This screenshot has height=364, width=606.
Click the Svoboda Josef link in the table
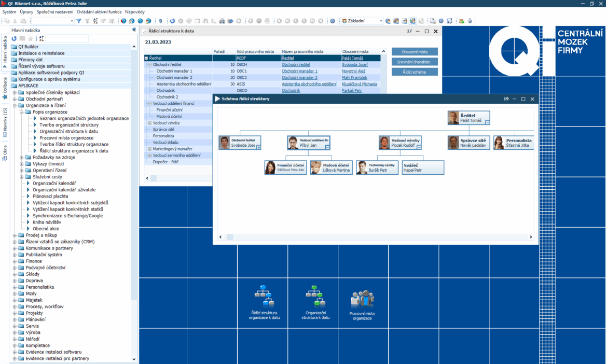pos(354,65)
